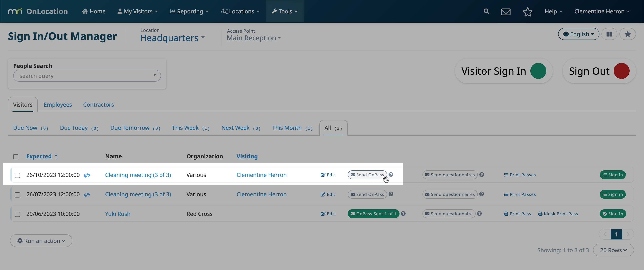The height and width of the screenshot is (270, 644).
Task: Go to next page arrow in pagination
Action: 627,234
